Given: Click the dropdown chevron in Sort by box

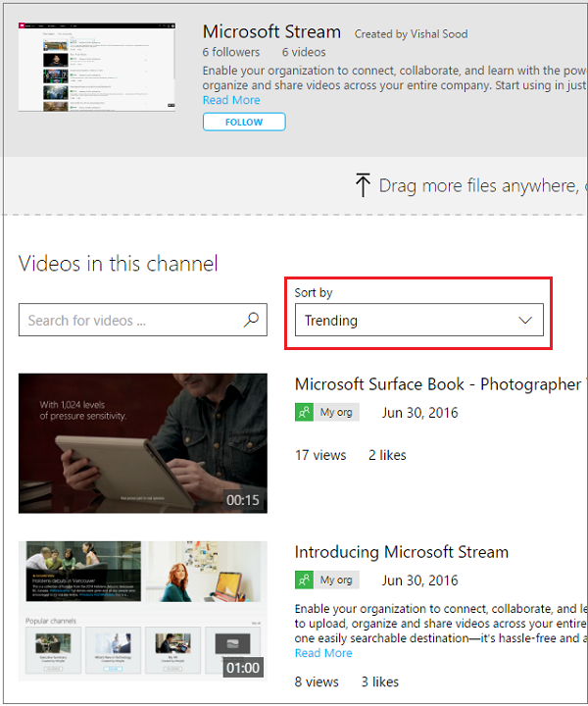Looking at the screenshot, I should [525, 320].
